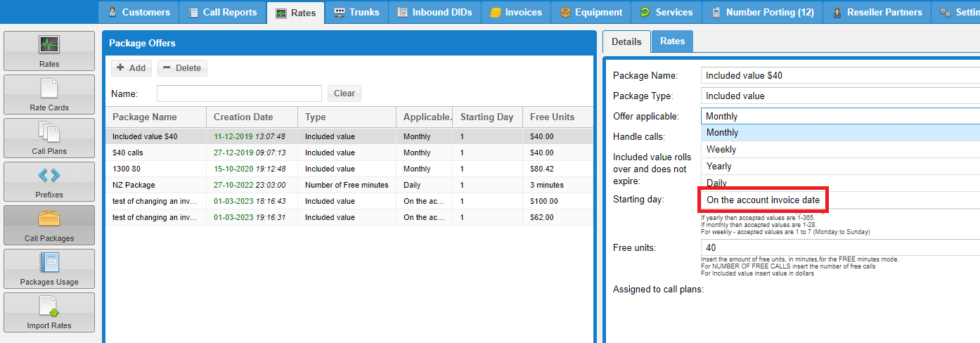
Task: Click Clear name filter button
Action: pos(344,93)
